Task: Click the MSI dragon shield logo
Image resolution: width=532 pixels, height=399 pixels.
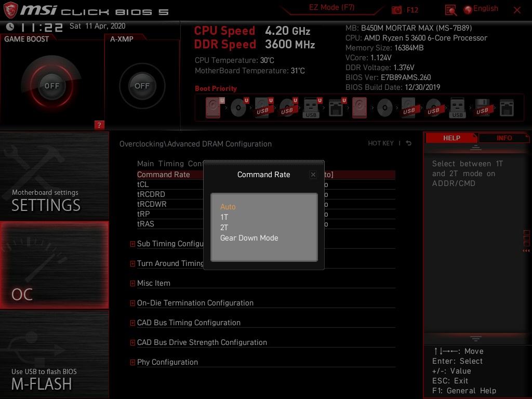Action: (x=10, y=10)
